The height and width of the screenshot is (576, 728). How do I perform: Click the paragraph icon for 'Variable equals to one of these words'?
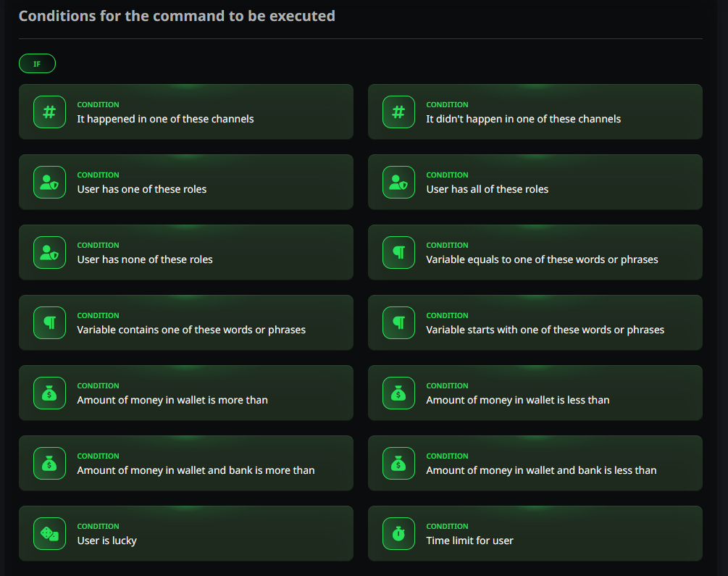point(399,252)
